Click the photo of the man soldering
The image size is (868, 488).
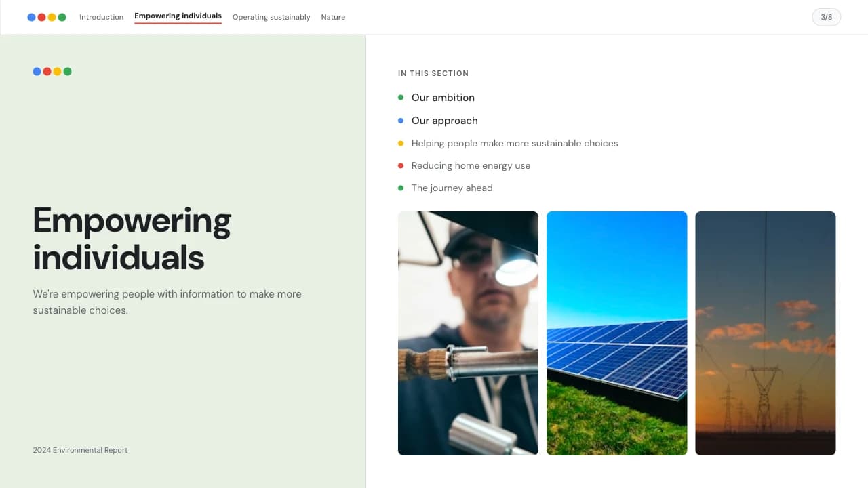468,333
